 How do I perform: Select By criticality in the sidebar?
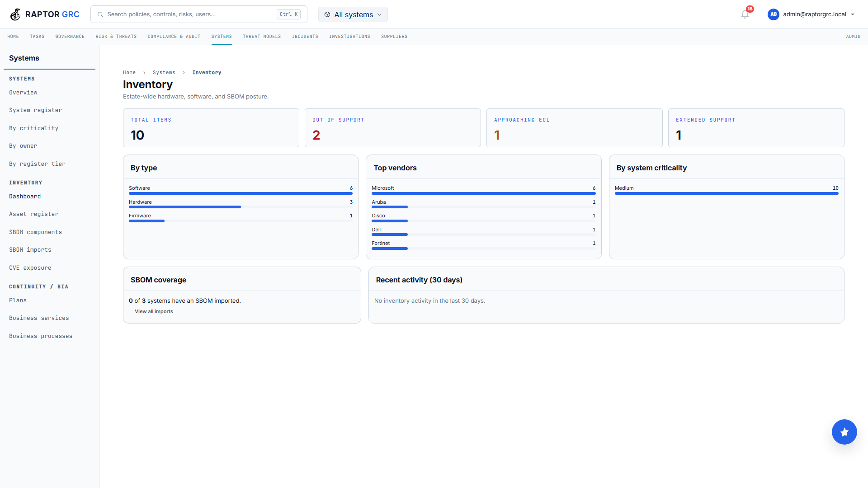point(33,128)
